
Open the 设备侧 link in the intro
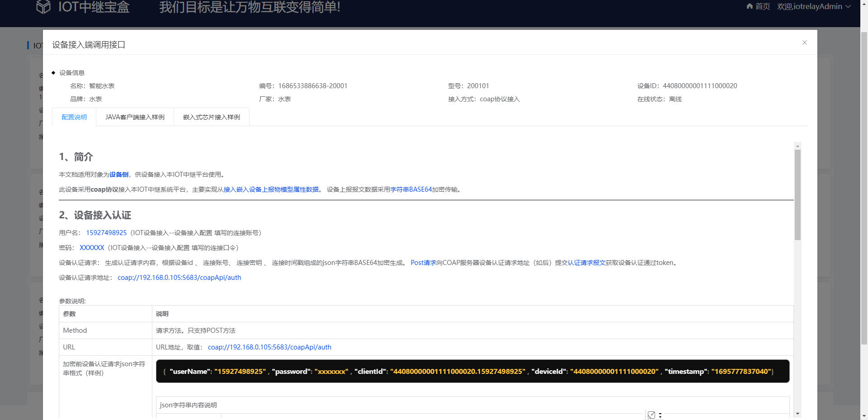(x=119, y=174)
